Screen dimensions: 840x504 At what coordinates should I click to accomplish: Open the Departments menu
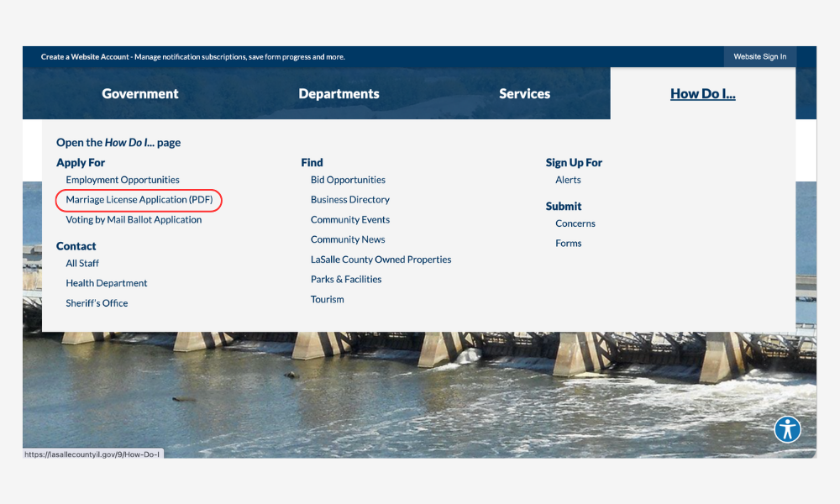pos(339,94)
